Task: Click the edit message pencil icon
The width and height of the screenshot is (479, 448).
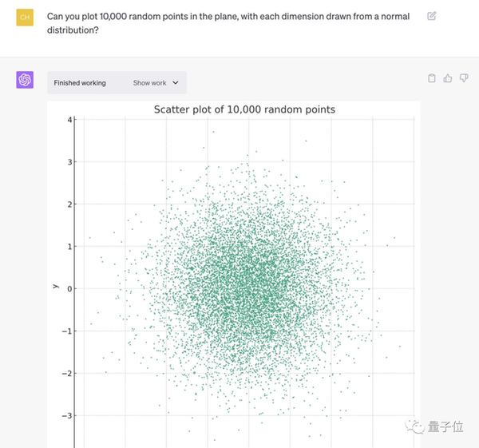Action: coord(431,16)
